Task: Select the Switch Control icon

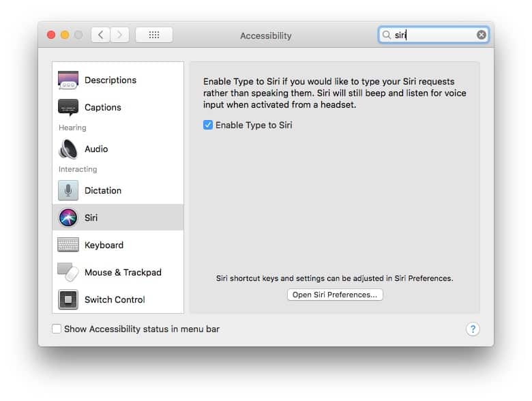Action: click(x=68, y=299)
